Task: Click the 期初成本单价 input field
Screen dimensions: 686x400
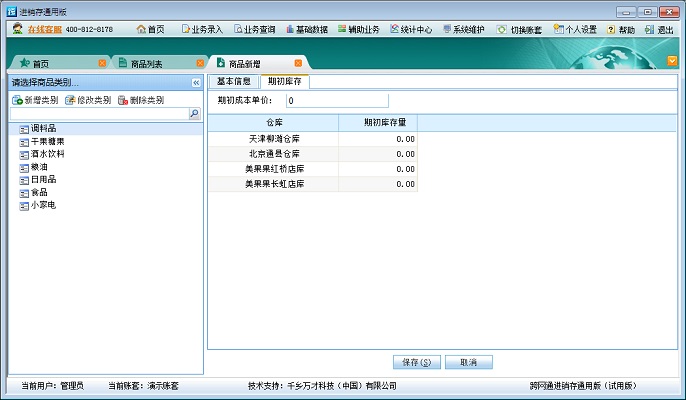Action: point(336,100)
